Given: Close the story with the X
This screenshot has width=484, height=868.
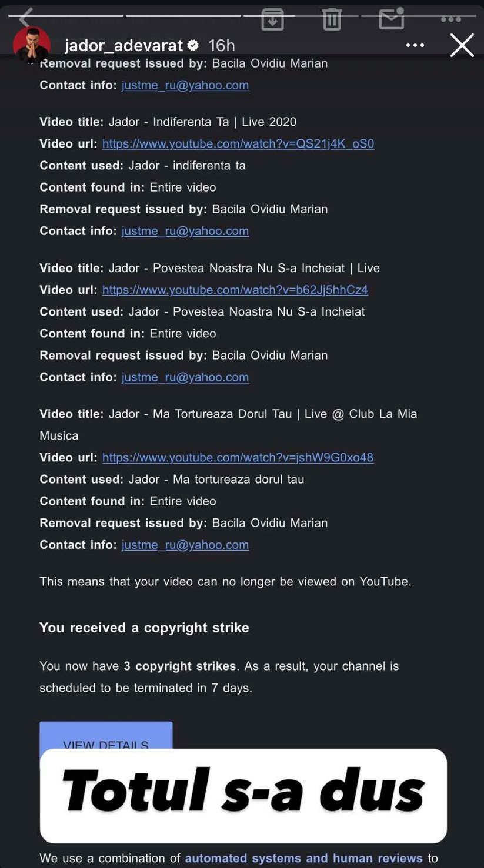Looking at the screenshot, I should (462, 45).
